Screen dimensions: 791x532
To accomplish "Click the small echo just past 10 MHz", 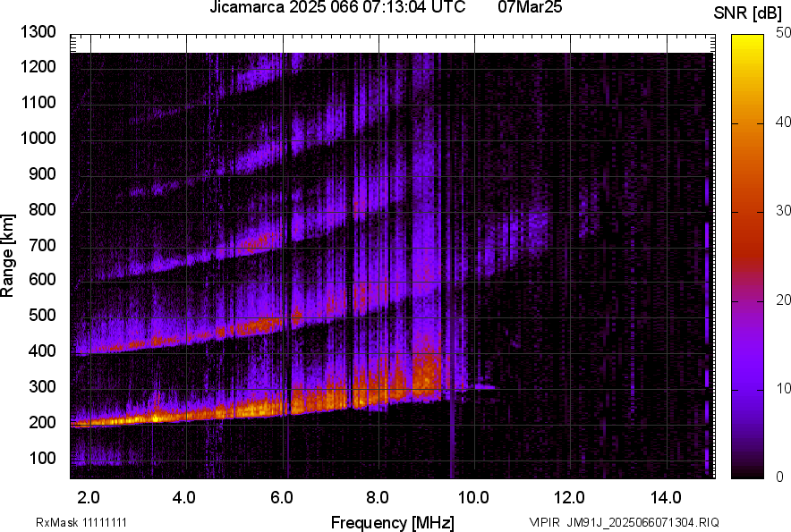I will [x=484, y=387].
